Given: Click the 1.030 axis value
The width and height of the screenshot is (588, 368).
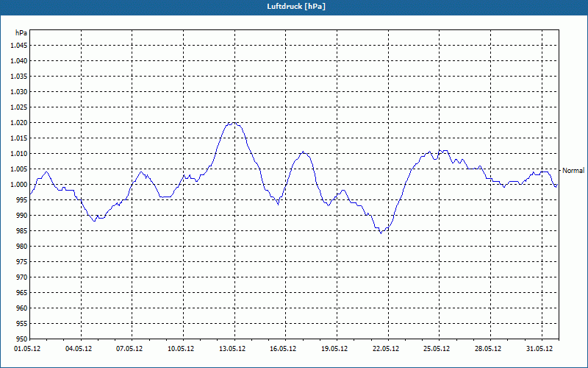Looking at the screenshot, I should click(20, 91).
